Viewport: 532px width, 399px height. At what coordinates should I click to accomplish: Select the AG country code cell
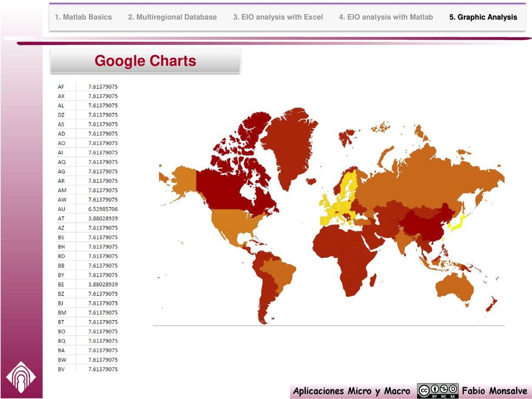coord(61,171)
